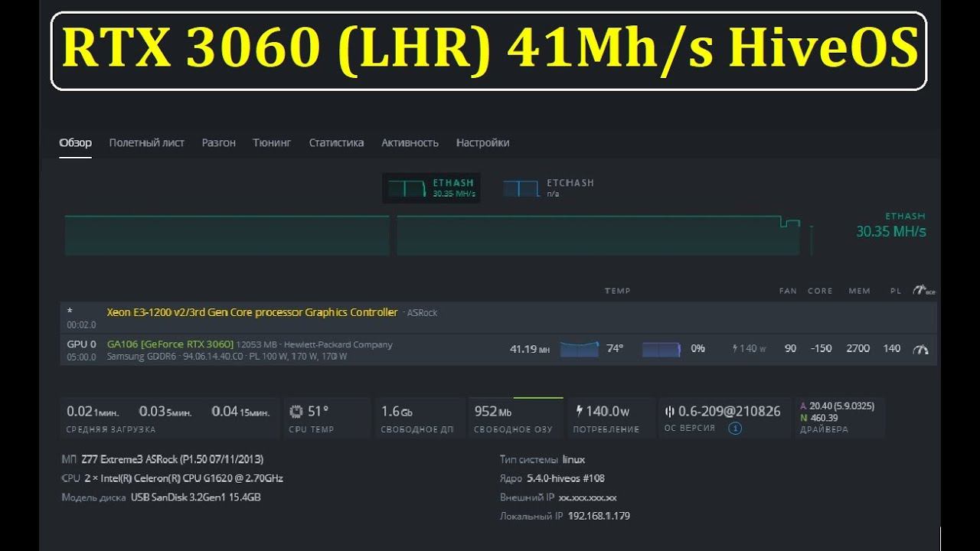Image resolution: width=980 pixels, height=551 pixels.
Task: Open the Статистика tab
Action: [336, 143]
